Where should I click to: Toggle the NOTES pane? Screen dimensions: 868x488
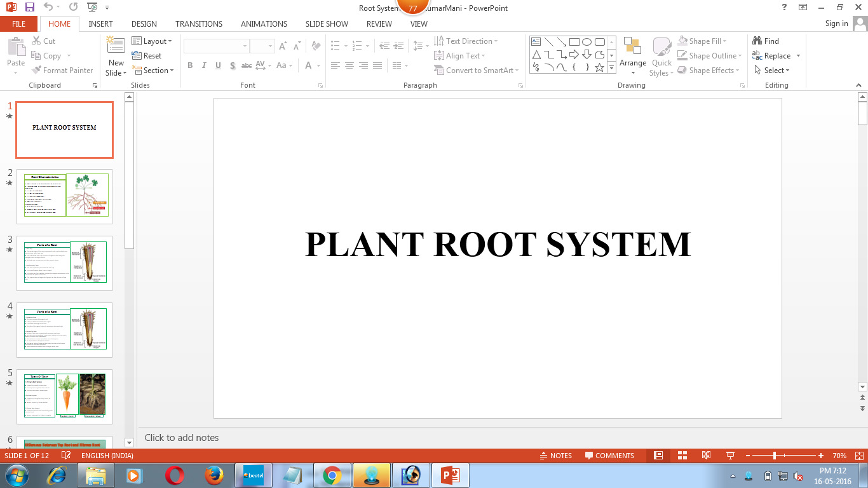pos(555,456)
